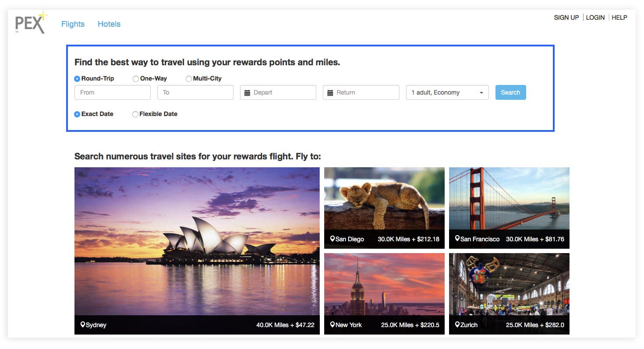Open the Depart date field
644x349 pixels.
[278, 92]
